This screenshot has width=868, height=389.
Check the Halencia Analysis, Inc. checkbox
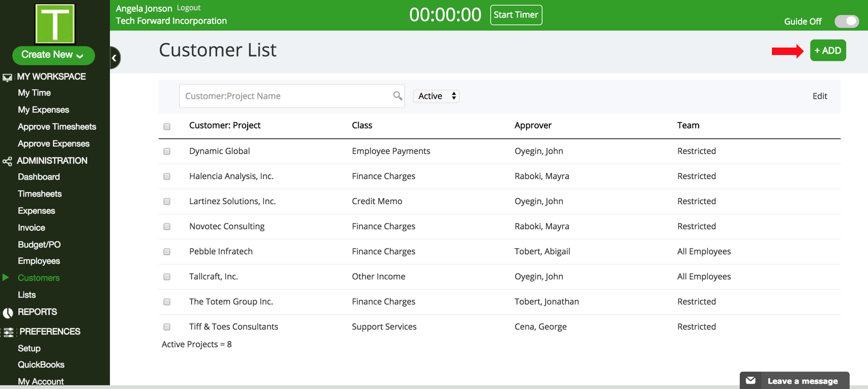(x=167, y=176)
